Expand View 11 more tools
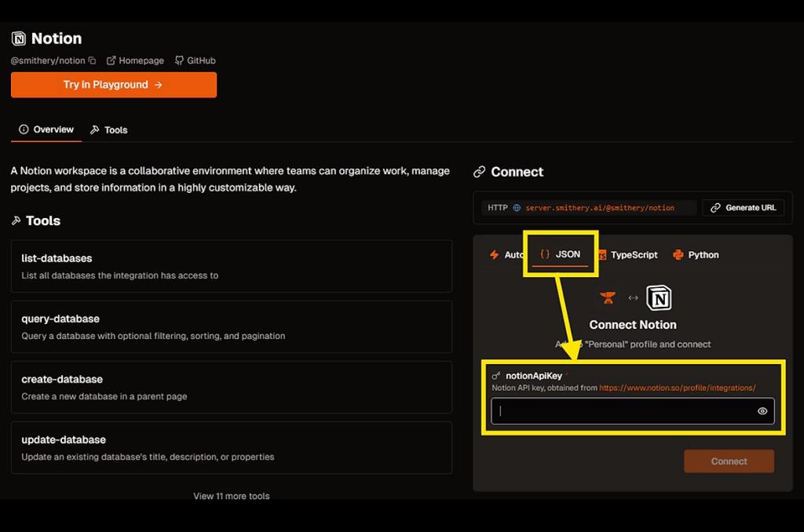 [x=232, y=496]
